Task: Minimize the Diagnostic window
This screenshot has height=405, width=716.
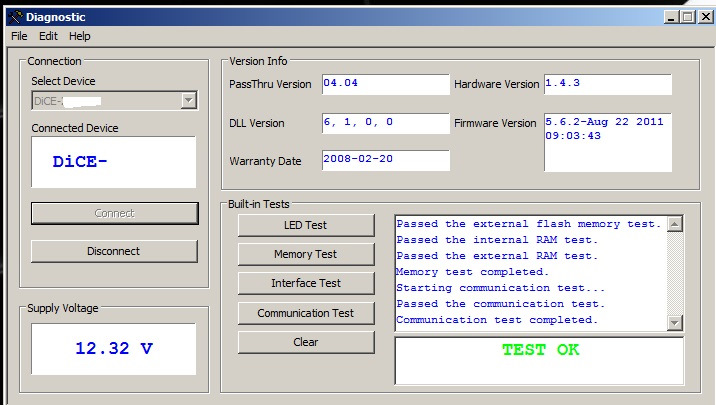Action: (x=671, y=17)
